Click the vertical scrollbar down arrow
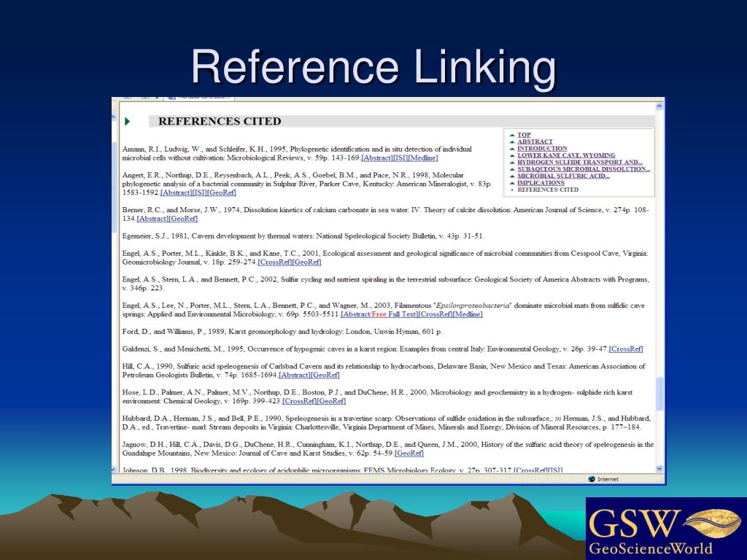 [659, 469]
